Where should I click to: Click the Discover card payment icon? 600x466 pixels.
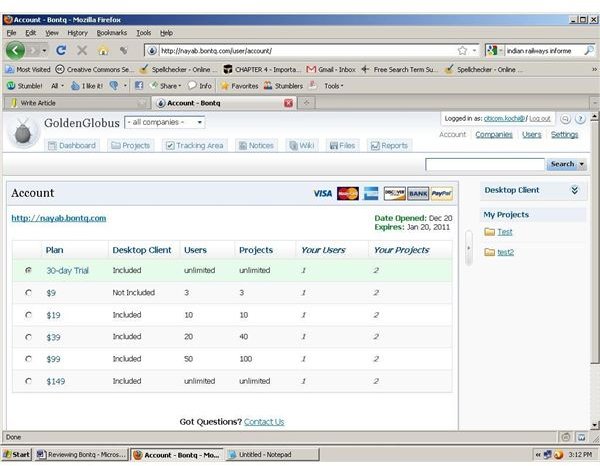click(x=395, y=194)
